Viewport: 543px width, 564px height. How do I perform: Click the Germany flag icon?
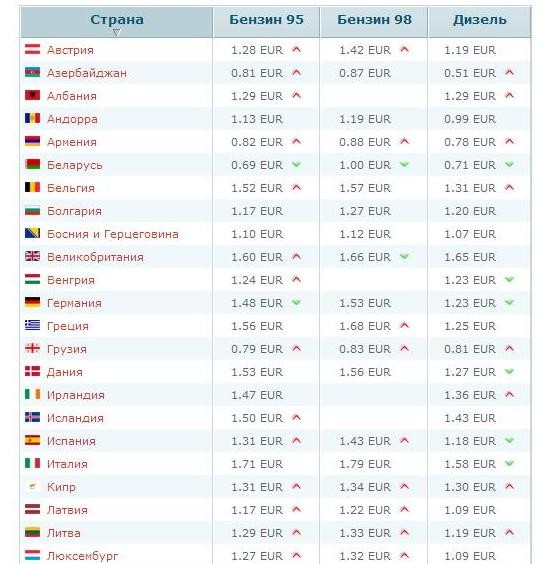click(x=32, y=302)
